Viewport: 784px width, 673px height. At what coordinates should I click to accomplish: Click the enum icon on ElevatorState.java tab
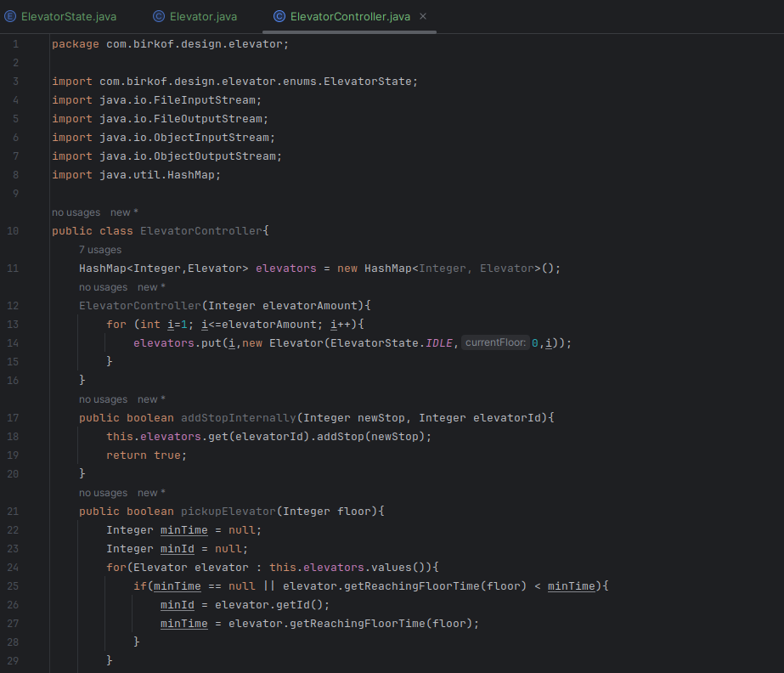point(10,16)
